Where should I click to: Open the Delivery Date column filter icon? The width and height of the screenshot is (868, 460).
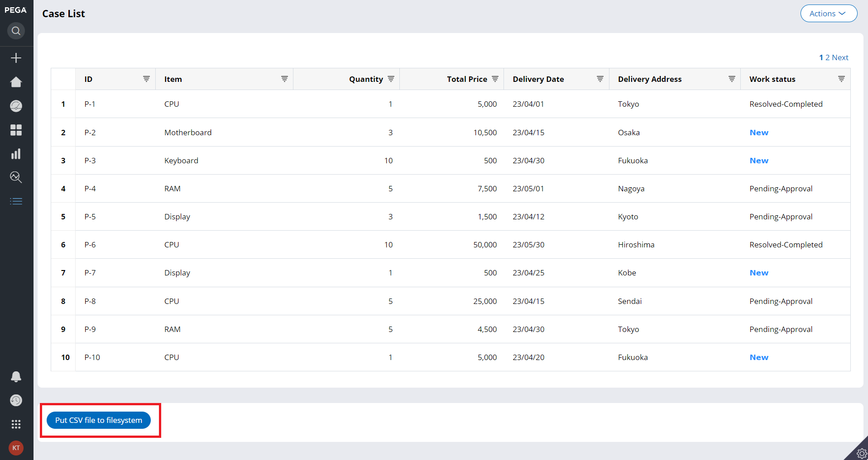tap(600, 79)
